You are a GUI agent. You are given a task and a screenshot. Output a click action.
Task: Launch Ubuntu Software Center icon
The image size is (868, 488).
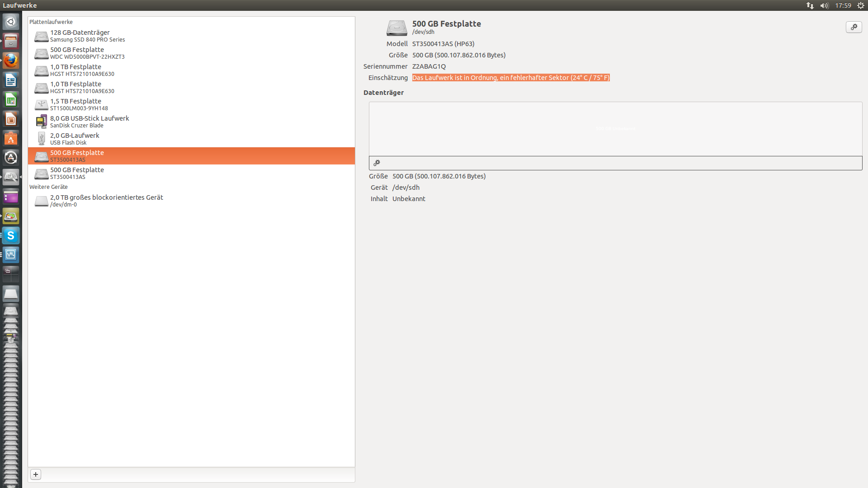tap(11, 138)
